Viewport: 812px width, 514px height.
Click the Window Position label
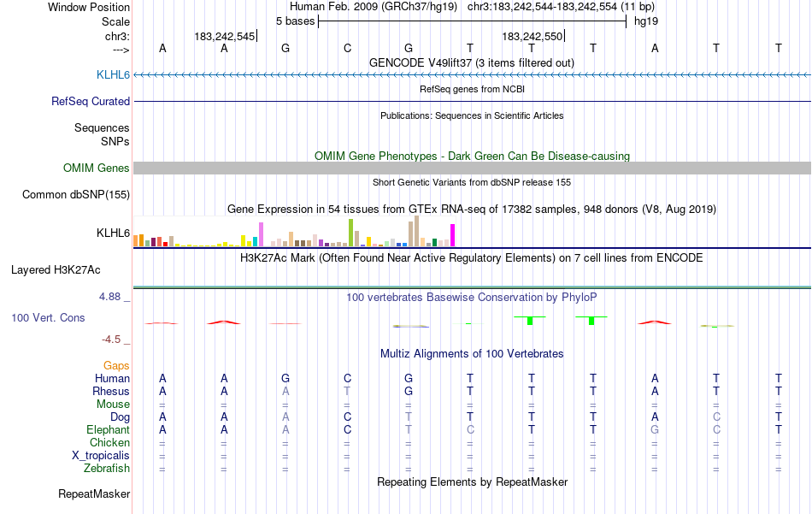pos(89,7)
